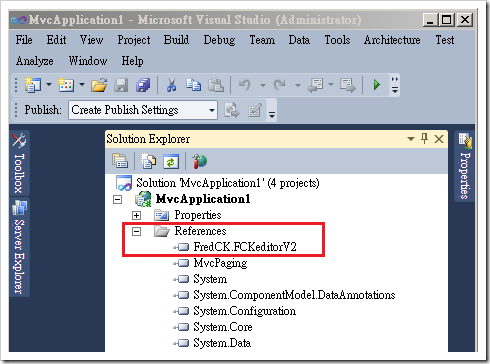Open New Project icon dropdown arrow

(x=49, y=85)
